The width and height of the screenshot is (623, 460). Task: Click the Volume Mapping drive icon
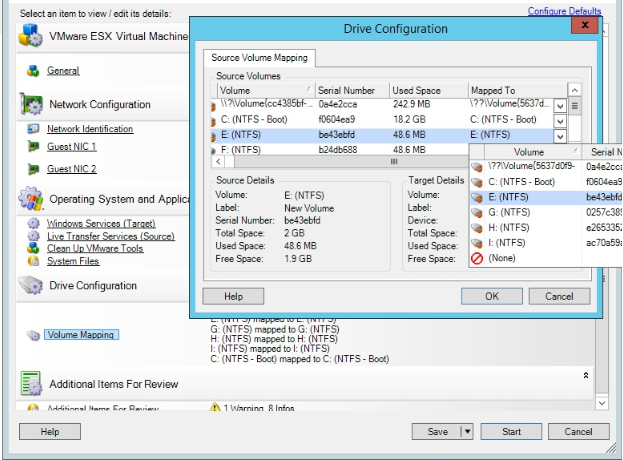pyautogui.click(x=33, y=336)
